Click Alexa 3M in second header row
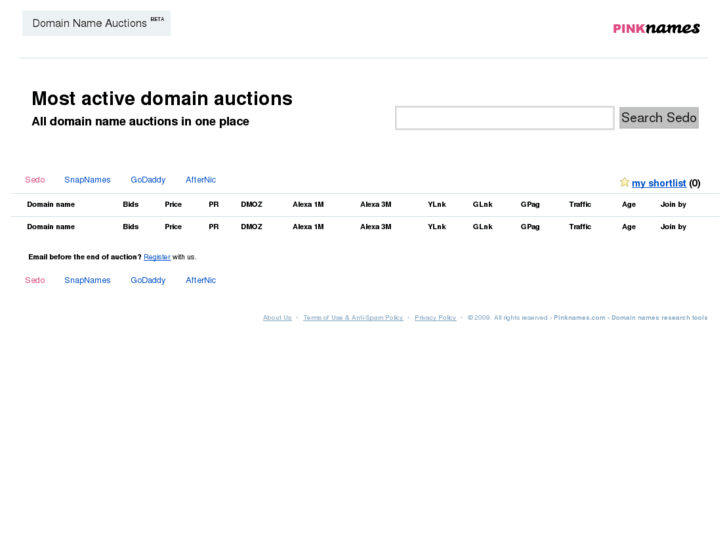 coord(376,227)
